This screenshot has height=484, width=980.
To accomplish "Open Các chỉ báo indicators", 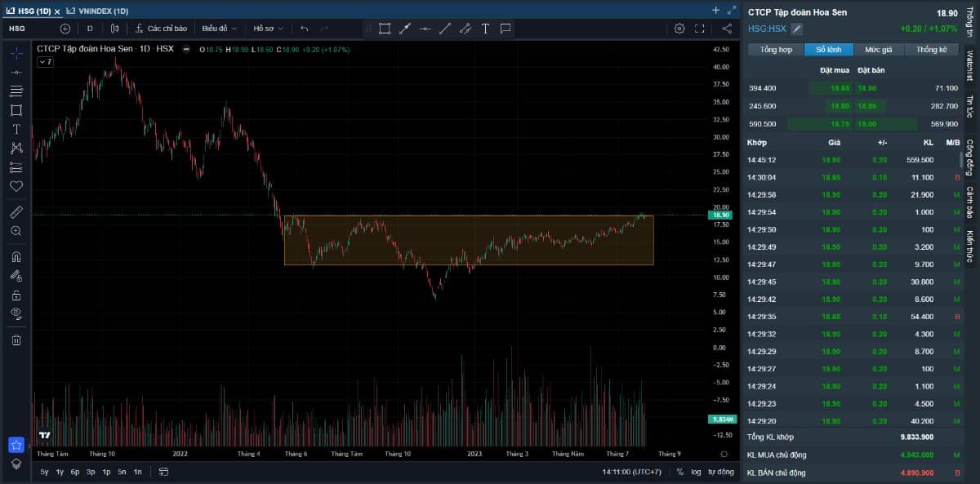I will 162,28.
